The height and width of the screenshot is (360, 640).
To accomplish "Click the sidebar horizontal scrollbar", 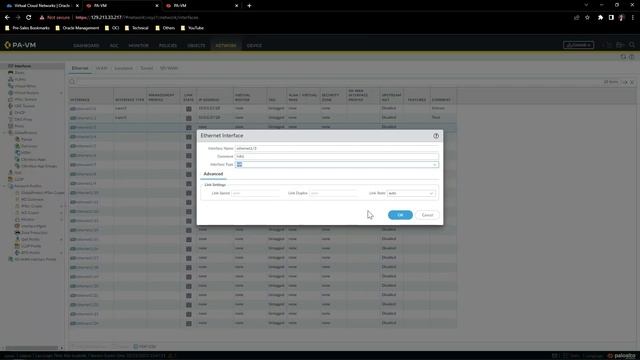I will tap(31, 348).
